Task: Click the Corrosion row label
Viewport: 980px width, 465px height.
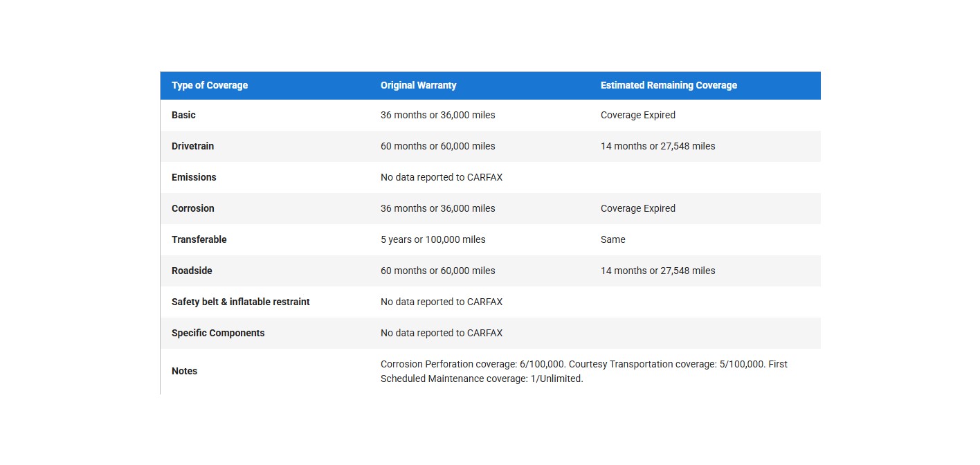Action: coord(193,208)
